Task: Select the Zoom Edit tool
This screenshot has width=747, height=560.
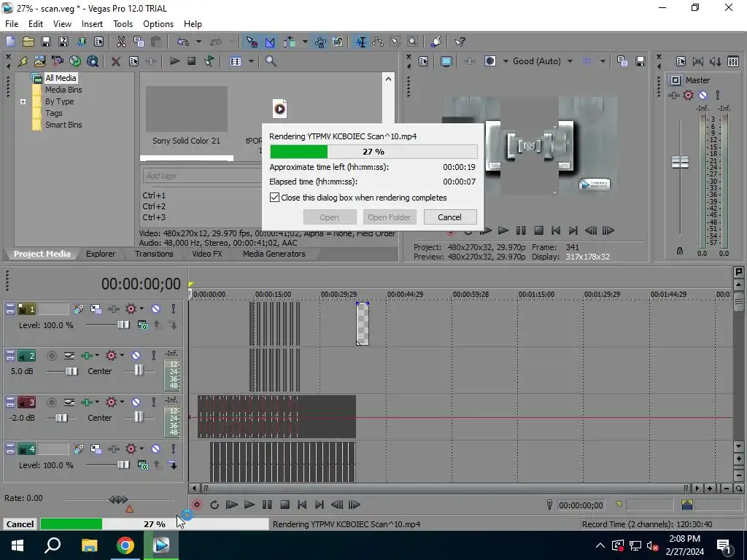Action: coord(413,42)
